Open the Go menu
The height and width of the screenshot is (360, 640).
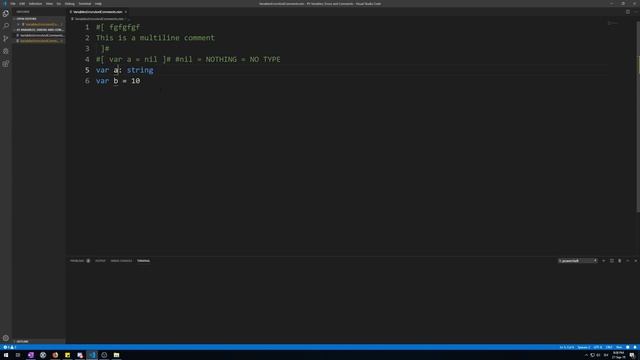[x=59, y=4]
